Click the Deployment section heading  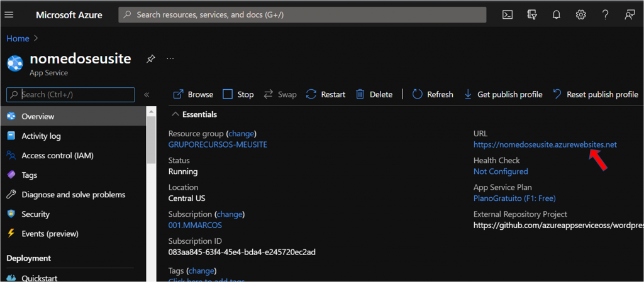point(29,258)
